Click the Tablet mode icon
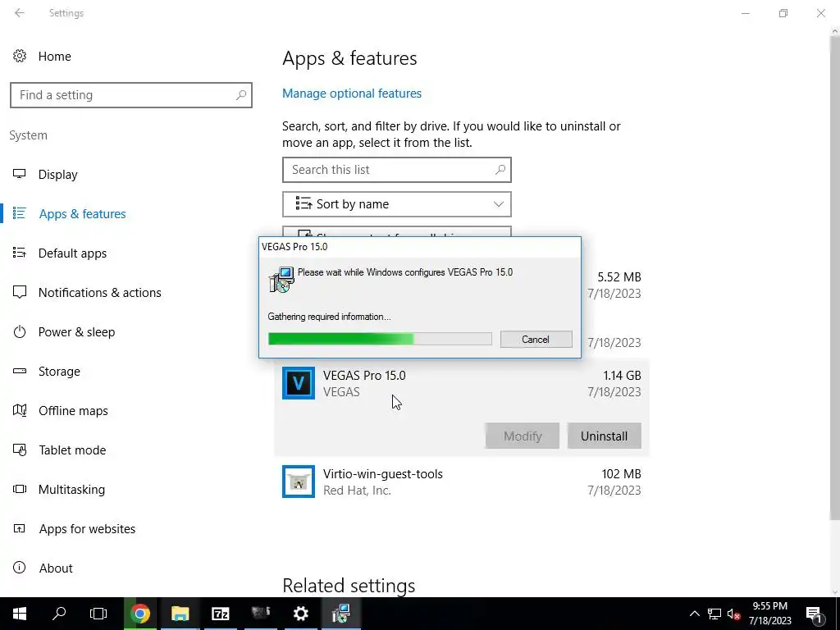840x630 pixels. tap(20, 450)
